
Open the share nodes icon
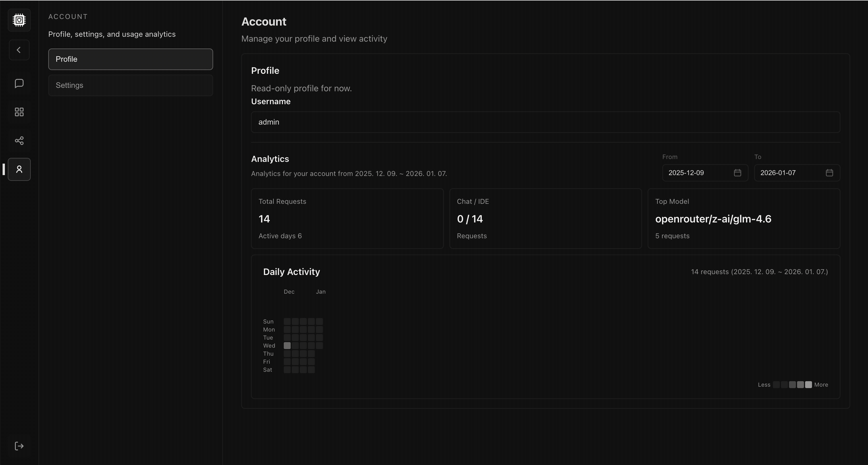19,140
